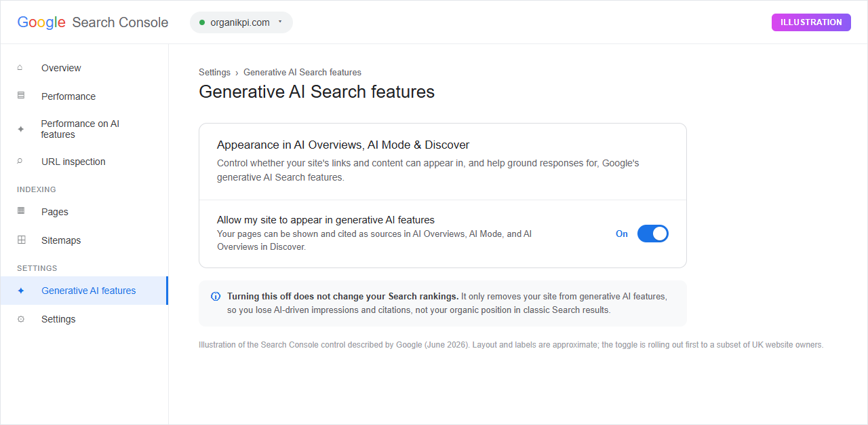Click the "SETTINGS" section label in sidebar

tap(37, 268)
